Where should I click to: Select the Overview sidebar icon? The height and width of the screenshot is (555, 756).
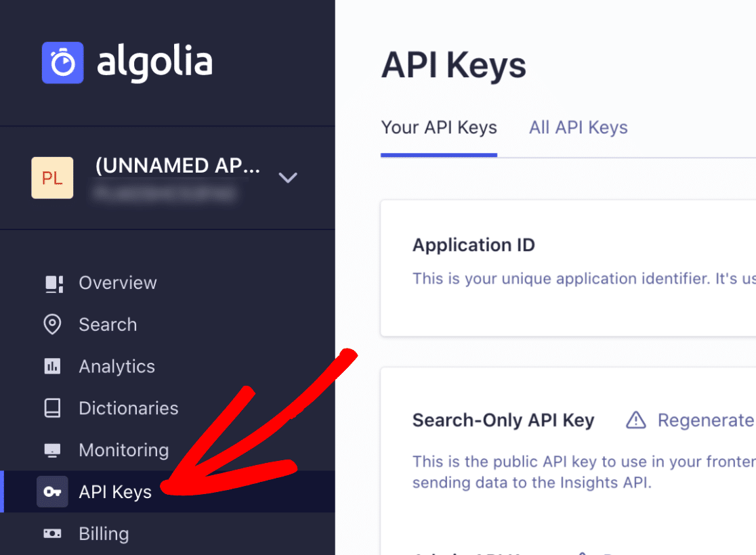pyautogui.click(x=52, y=282)
